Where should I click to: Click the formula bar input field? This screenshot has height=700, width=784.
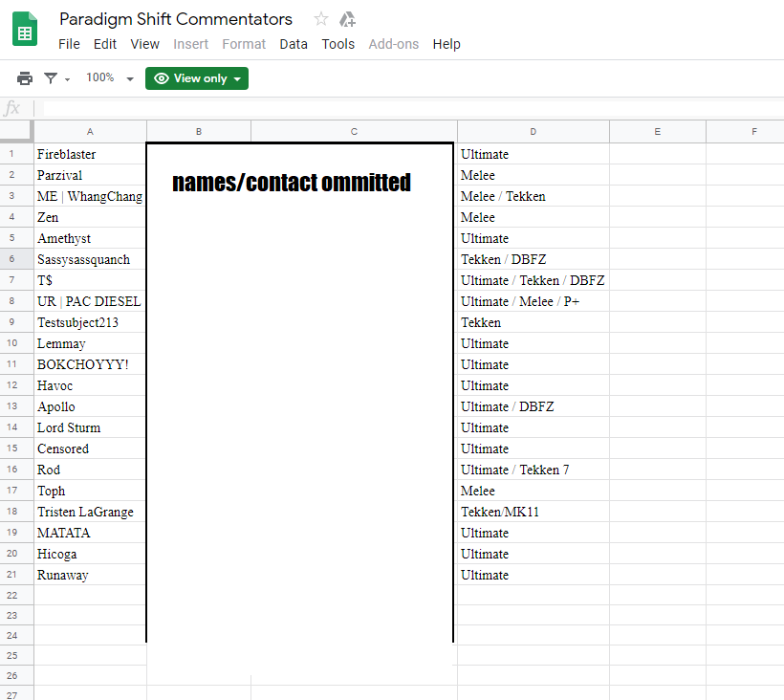[x=413, y=108]
